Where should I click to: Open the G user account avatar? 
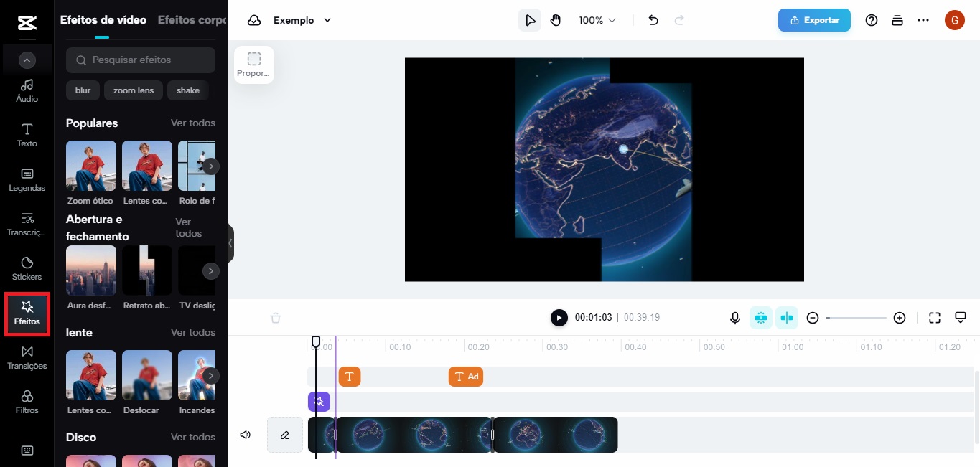[954, 20]
